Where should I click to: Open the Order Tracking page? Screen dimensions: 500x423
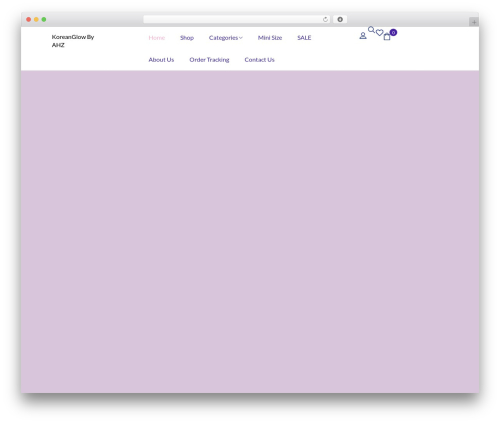pyautogui.click(x=209, y=60)
